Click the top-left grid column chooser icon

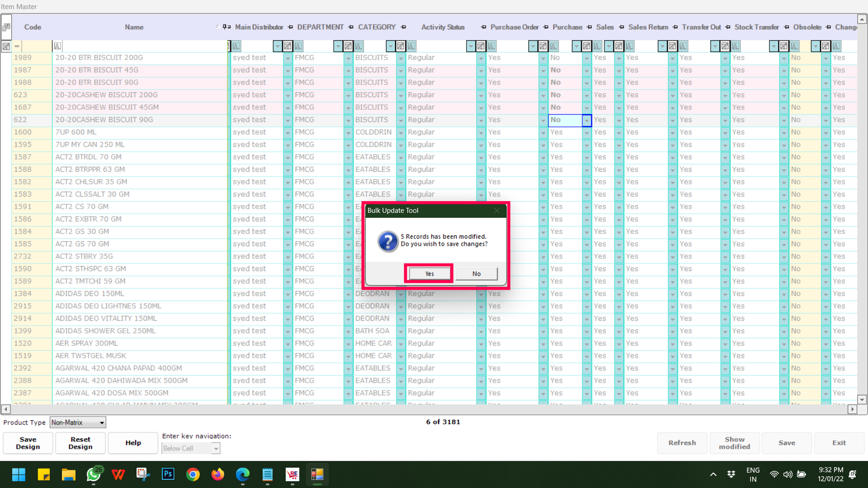tap(6, 27)
